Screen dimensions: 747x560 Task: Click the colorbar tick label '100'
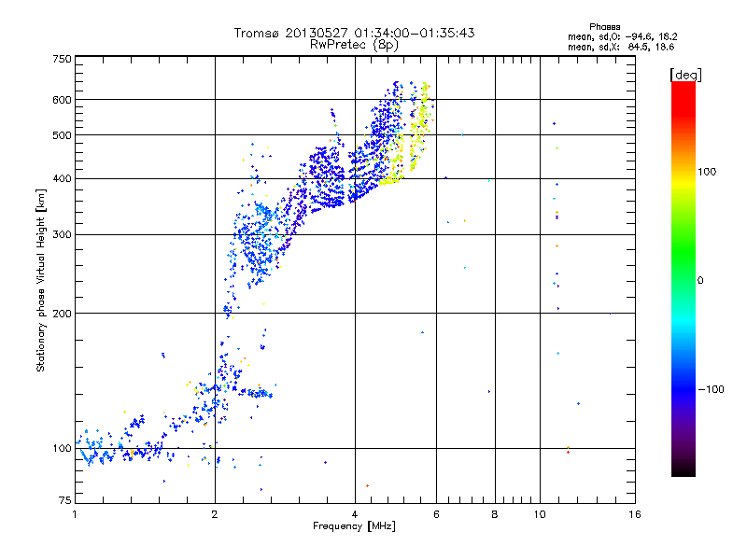(x=707, y=172)
